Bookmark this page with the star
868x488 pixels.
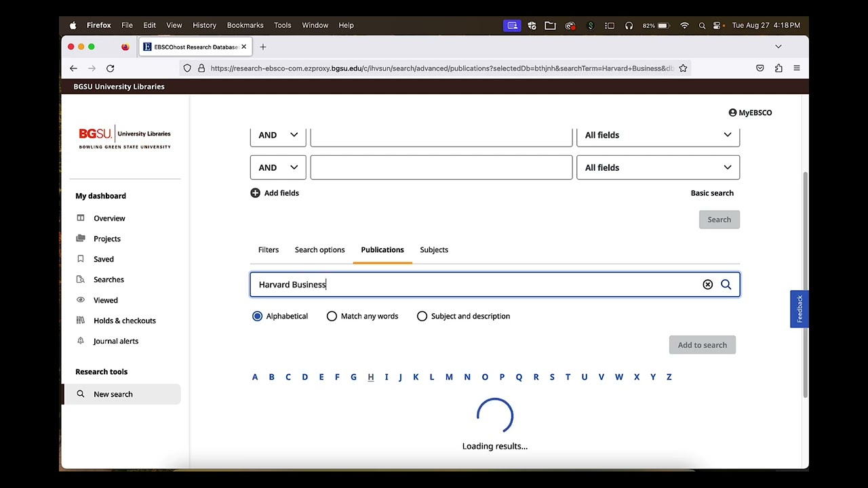[683, 68]
